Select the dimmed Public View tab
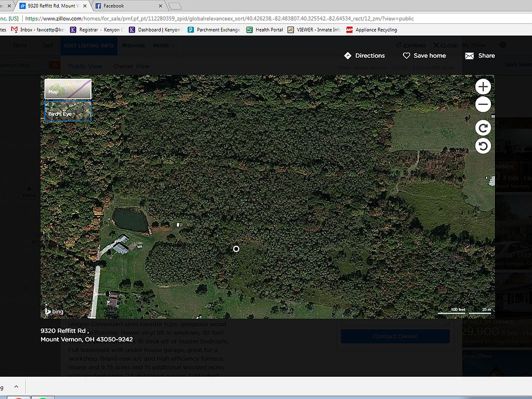The height and width of the screenshot is (399, 532). pos(85,66)
